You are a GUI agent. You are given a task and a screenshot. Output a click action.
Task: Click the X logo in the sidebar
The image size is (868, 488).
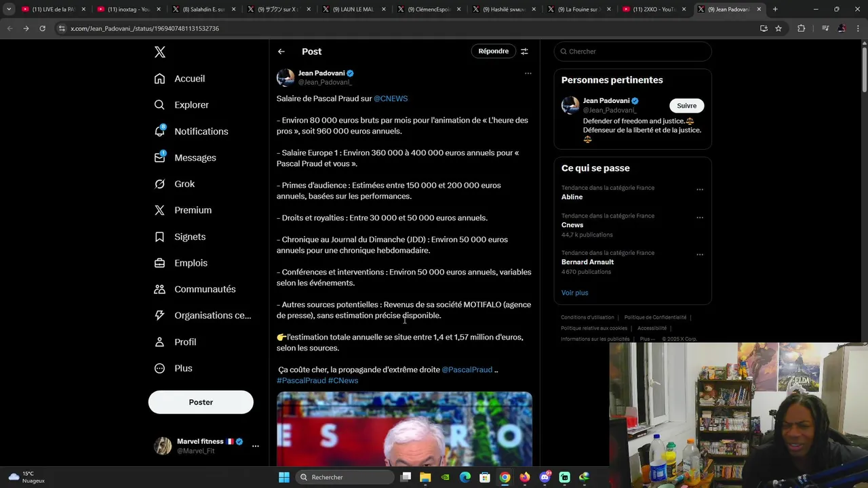(159, 52)
